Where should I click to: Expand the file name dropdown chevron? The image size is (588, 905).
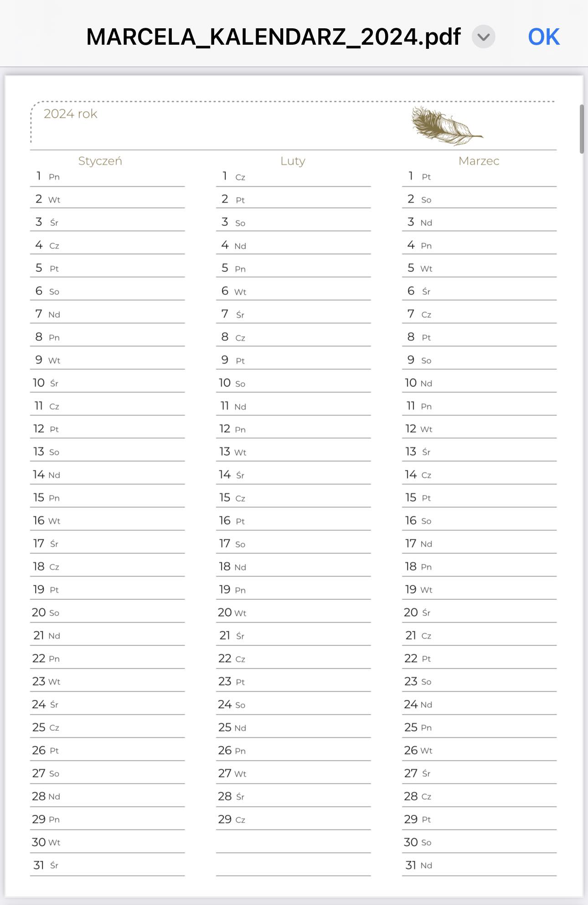click(483, 37)
